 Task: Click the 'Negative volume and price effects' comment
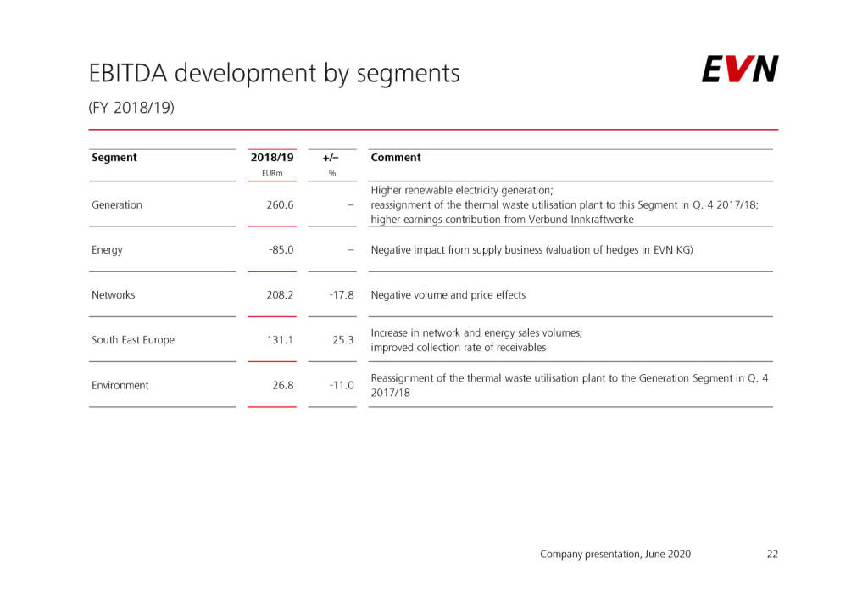tap(448, 295)
